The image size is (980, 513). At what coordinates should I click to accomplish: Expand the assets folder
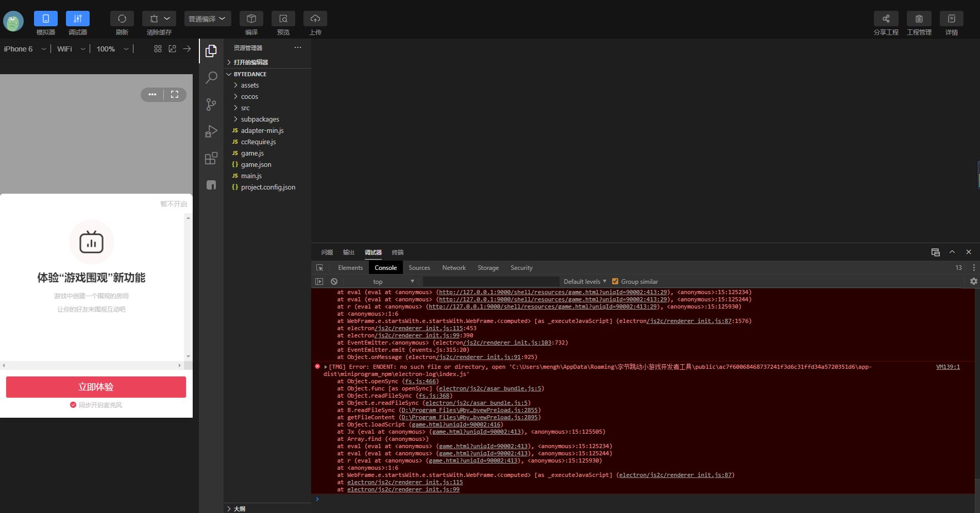[250, 85]
